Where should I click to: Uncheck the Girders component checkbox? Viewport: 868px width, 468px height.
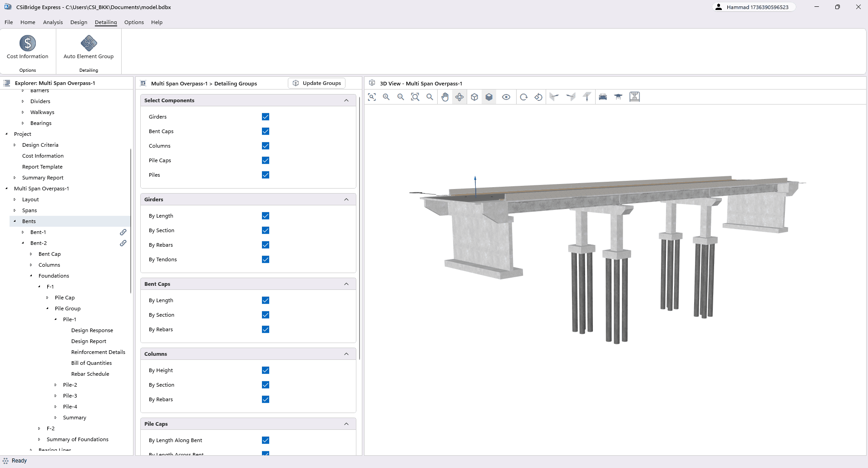(266, 117)
